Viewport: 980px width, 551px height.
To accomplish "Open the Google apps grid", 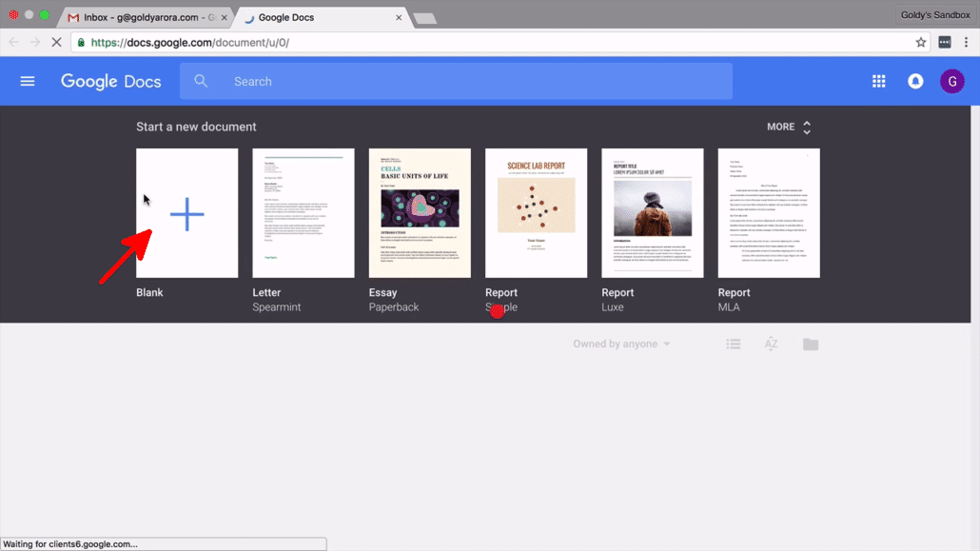I will pos(879,81).
